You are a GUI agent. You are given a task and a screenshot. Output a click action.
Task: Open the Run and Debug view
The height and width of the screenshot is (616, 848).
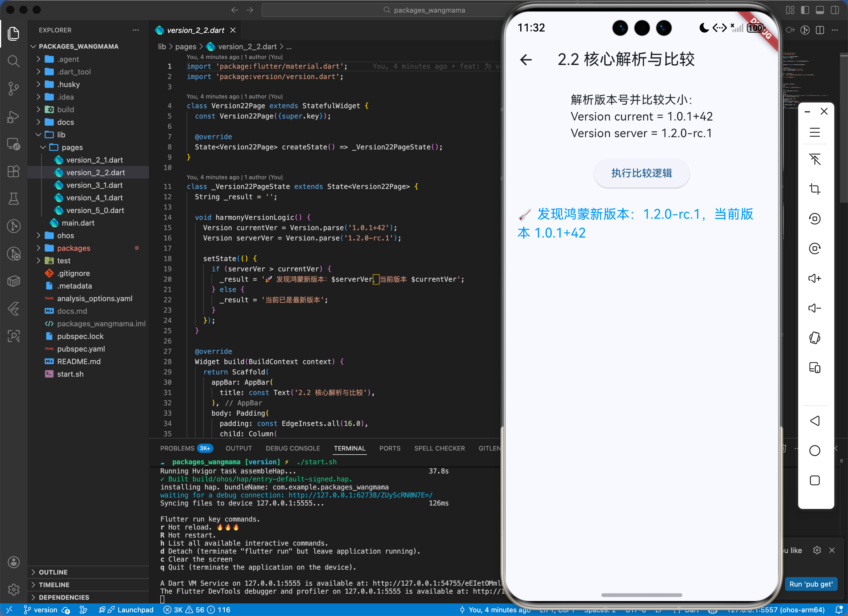click(13, 117)
